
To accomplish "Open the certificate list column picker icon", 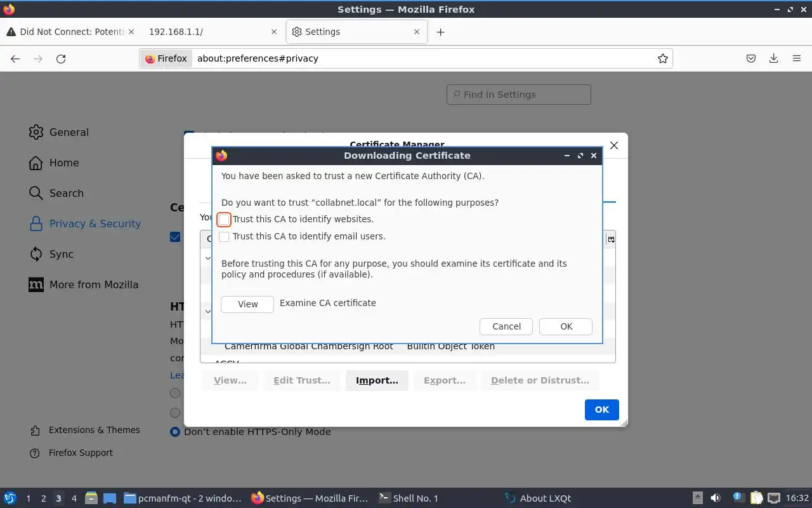I will [x=611, y=239].
